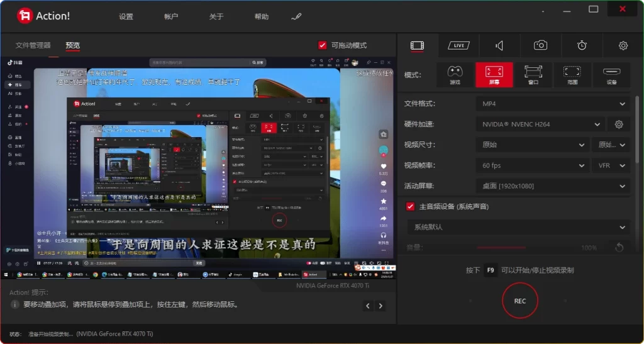Click the like heart in preview video

[384, 166]
